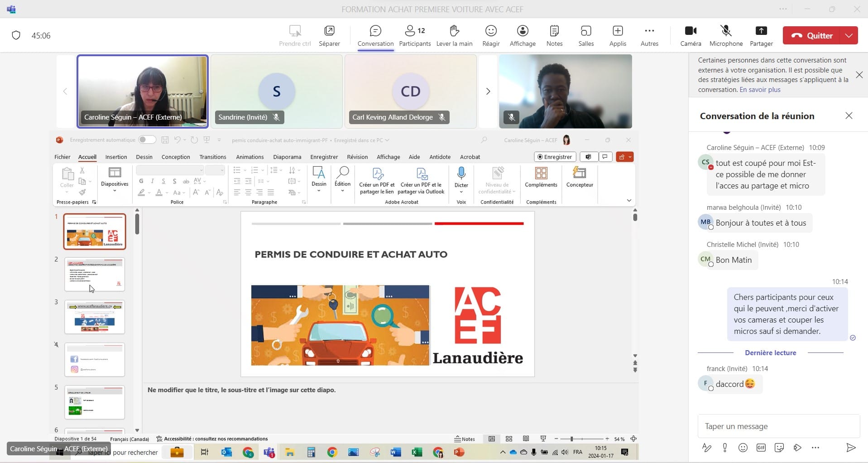
Task: Click Créer un PDF et partager le lien
Action: (x=377, y=180)
